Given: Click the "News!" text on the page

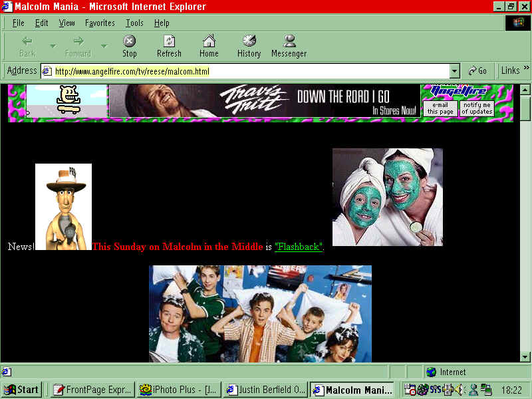Looking at the screenshot, I should click(x=21, y=247).
